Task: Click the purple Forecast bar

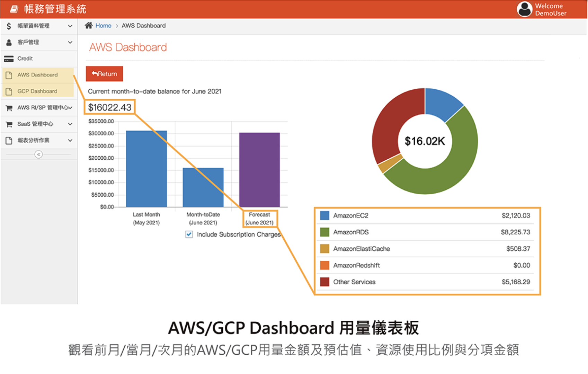Action: pos(259,170)
